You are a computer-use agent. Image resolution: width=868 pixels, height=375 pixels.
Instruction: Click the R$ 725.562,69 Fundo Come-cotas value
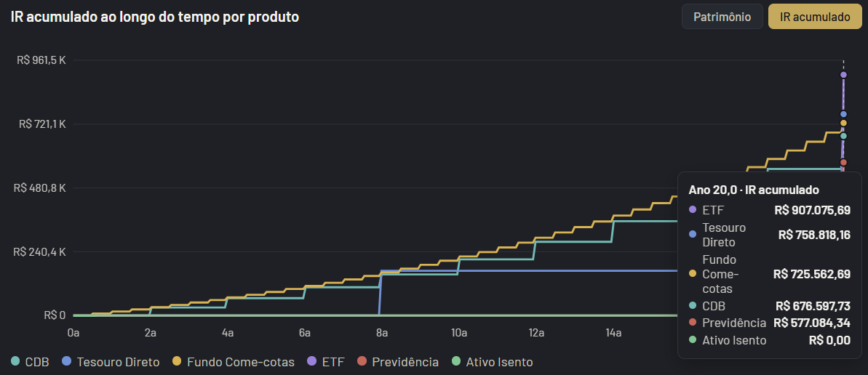coord(812,274)
